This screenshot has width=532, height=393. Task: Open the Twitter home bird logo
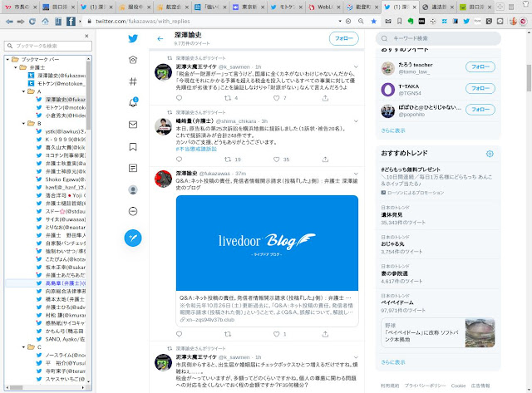[133, 38]
